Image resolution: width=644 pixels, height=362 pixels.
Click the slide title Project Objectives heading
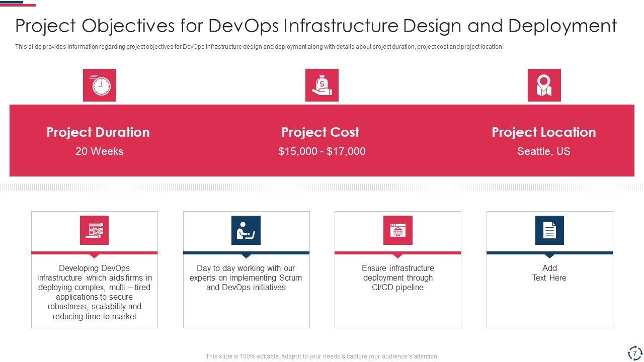point(316,26)
